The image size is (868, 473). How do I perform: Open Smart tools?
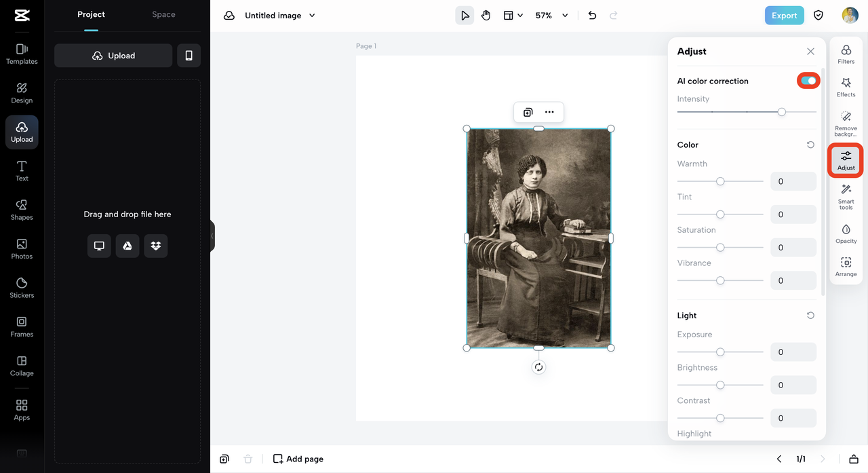pos(846,197)
